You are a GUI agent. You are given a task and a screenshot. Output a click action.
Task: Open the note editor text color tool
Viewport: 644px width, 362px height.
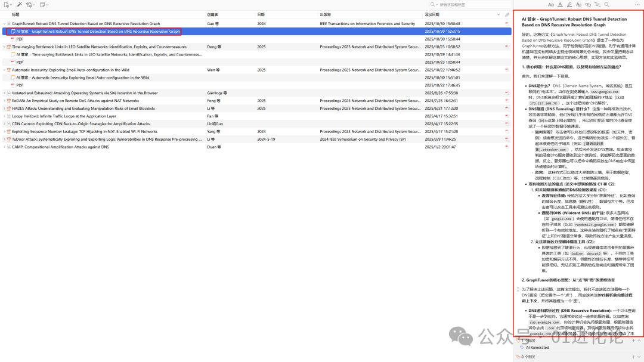560,5
